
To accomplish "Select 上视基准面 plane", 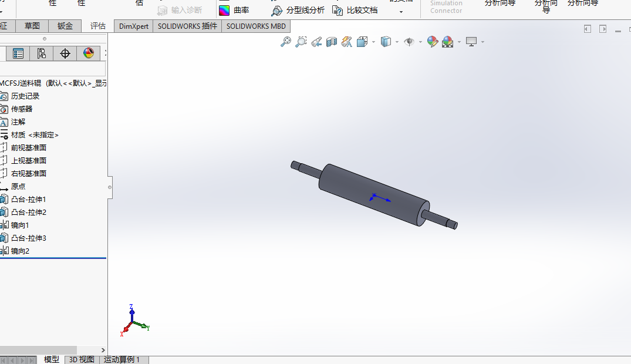I will click(29, 161).
